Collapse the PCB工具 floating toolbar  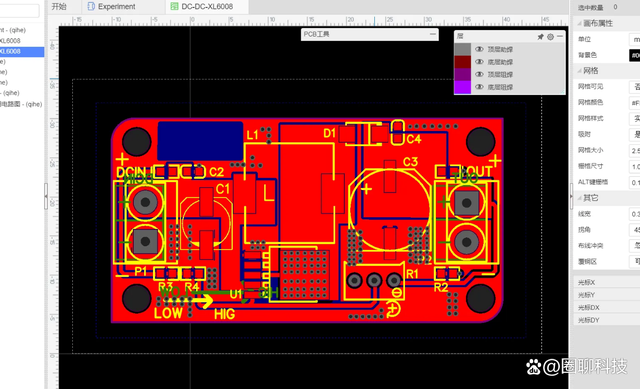pos(433,34)
